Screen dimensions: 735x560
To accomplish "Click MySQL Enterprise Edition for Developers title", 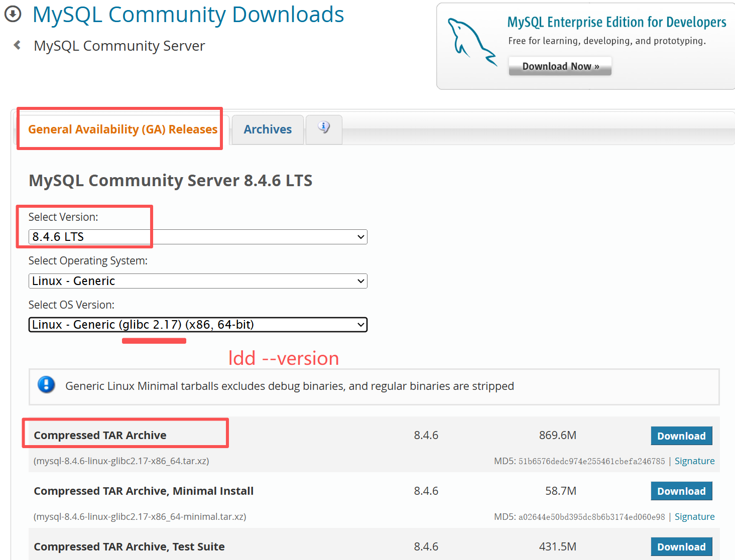I will pyautogui.click(x=617, y=22).
